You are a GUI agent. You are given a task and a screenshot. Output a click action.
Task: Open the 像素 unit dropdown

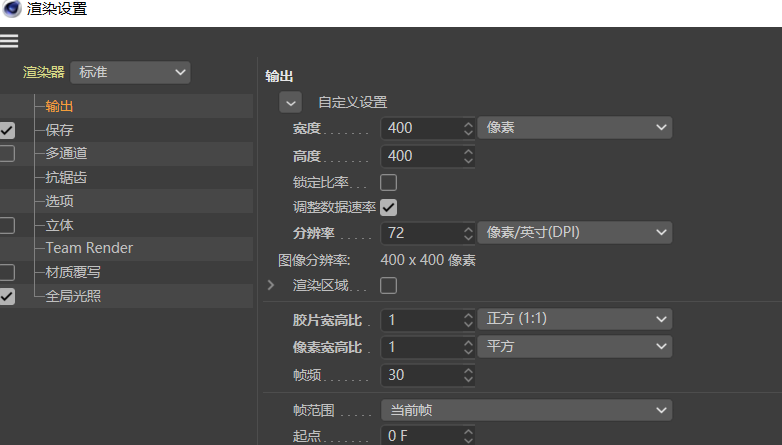point(574,128)
